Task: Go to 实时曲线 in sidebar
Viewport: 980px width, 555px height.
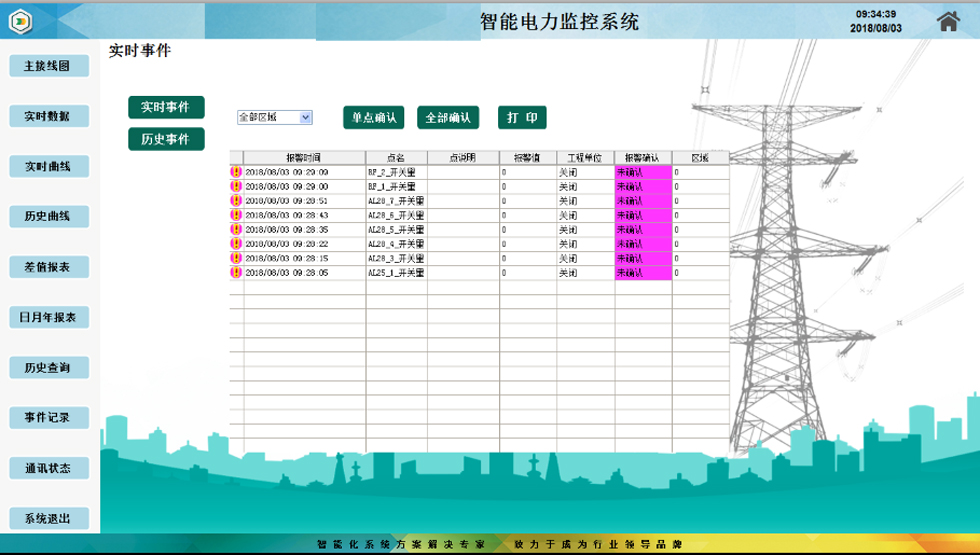Action: [48, 166]
